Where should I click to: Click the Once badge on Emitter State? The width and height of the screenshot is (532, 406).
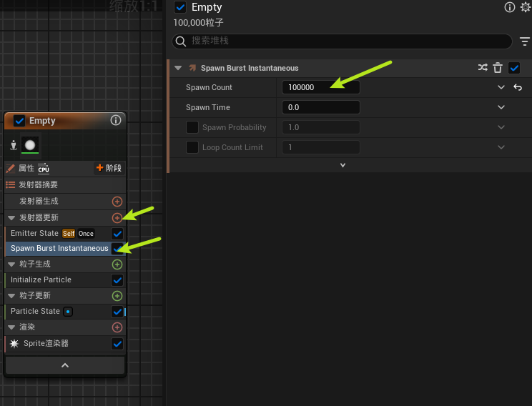coord(86,233)
